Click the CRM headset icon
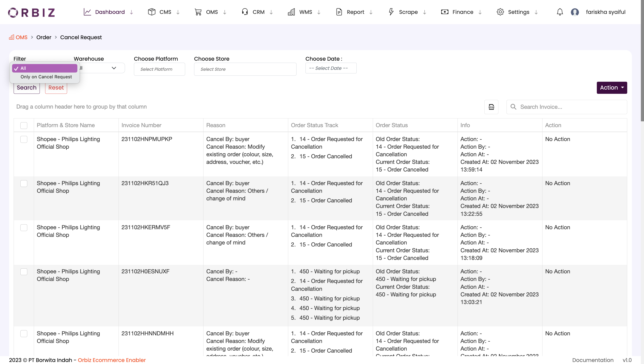This screenshot has height=364, width=644. point(245,12)
